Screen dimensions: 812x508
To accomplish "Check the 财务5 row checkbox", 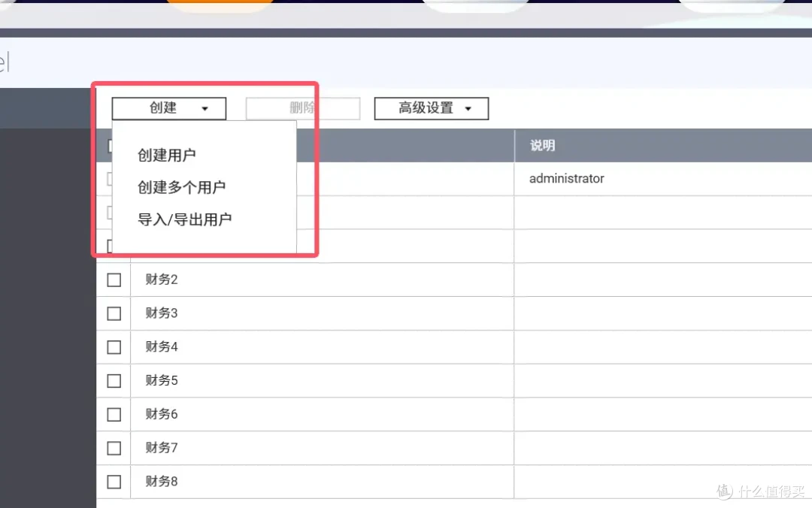I will pyautogui.click(x=114, y=381).
